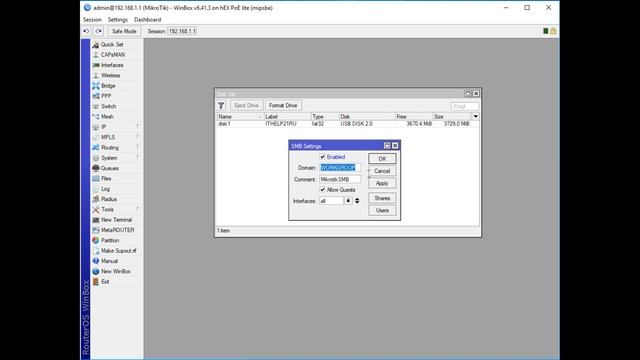Sort by the Label column header
The image size is (640, 360).
287,117
